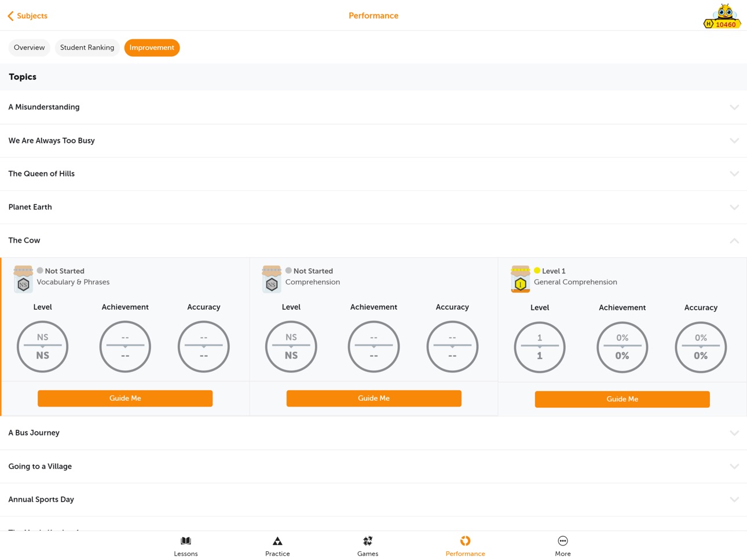
Task: Click the gray dot by Comprehension 'Not Started'
Action: [288, 270]
